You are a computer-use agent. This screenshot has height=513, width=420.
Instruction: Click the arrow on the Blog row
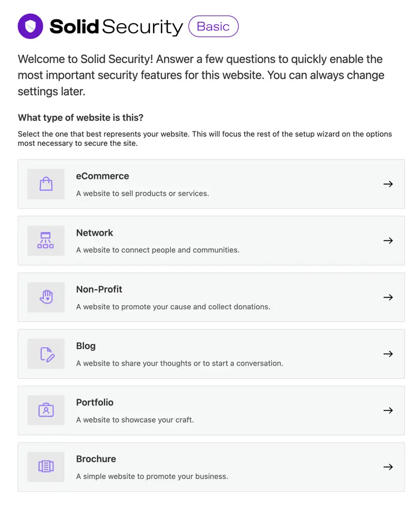(x=388, y=354)
